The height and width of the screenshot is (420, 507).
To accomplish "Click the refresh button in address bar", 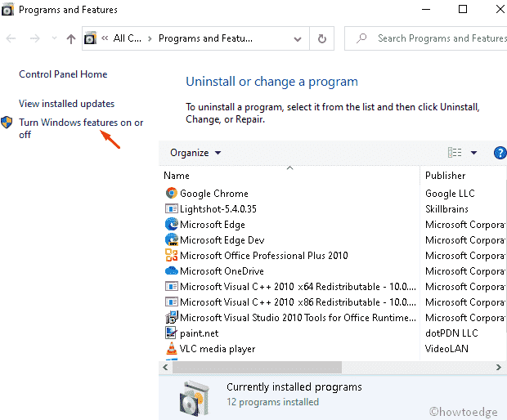I will (x=321, y=38).
